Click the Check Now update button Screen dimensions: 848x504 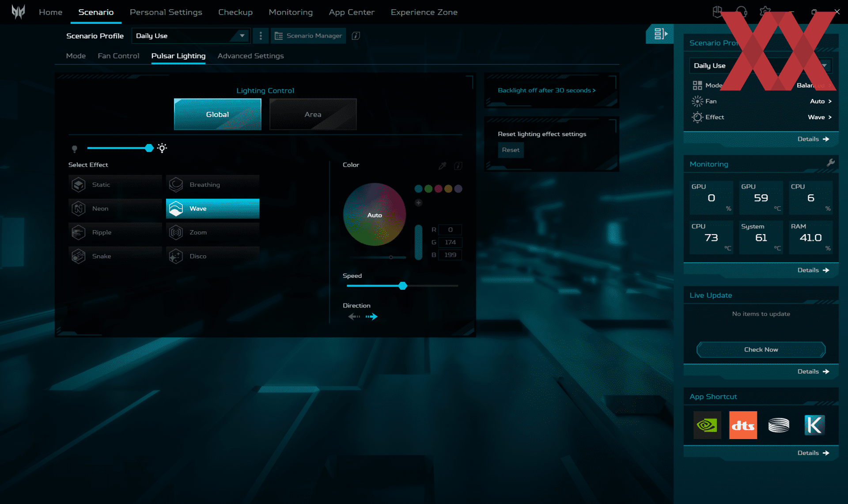pyautogui.click(x=761, y=349)
